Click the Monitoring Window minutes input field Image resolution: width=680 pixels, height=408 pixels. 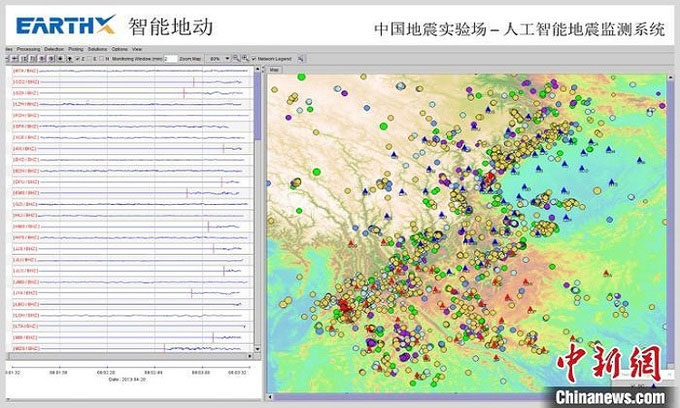coord(170,59)
